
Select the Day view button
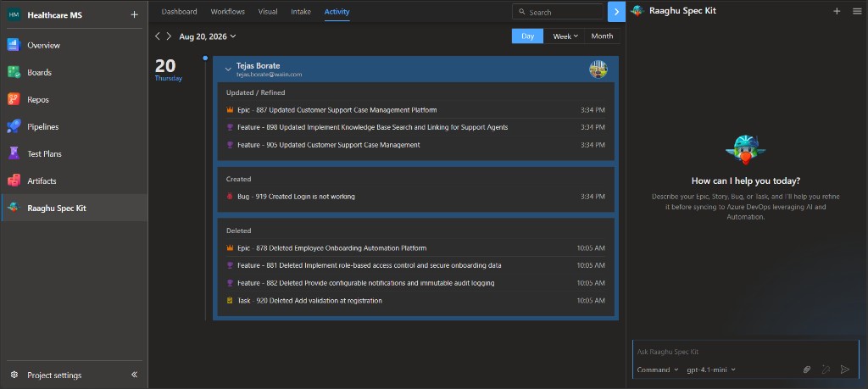527,36
